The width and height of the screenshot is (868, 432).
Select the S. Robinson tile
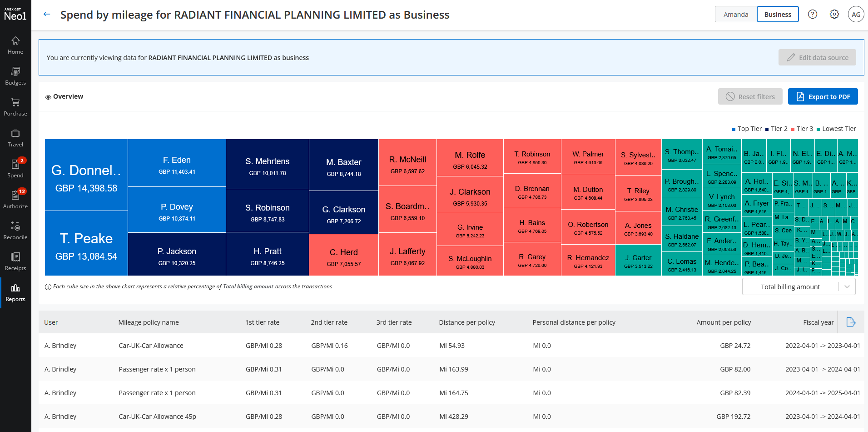[268, 211]
